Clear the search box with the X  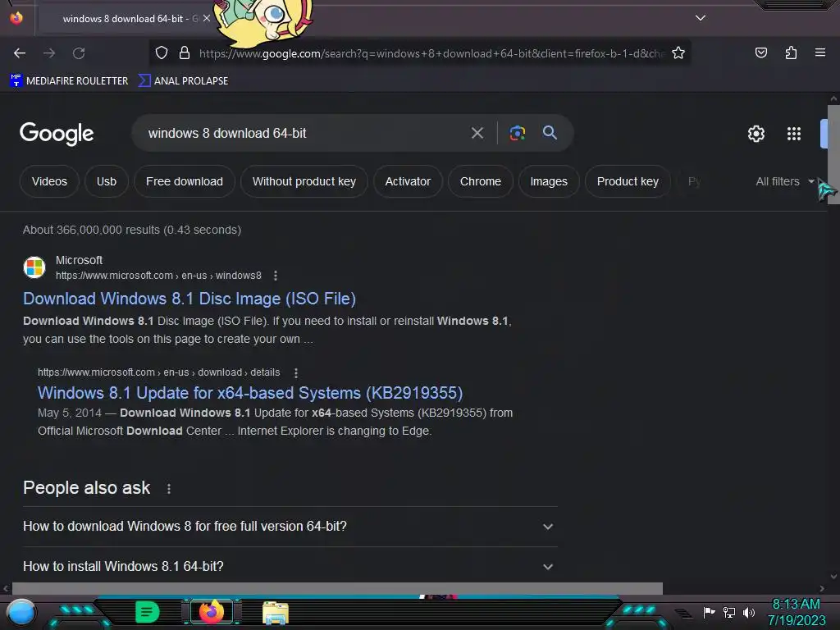[x=477, y=133]
